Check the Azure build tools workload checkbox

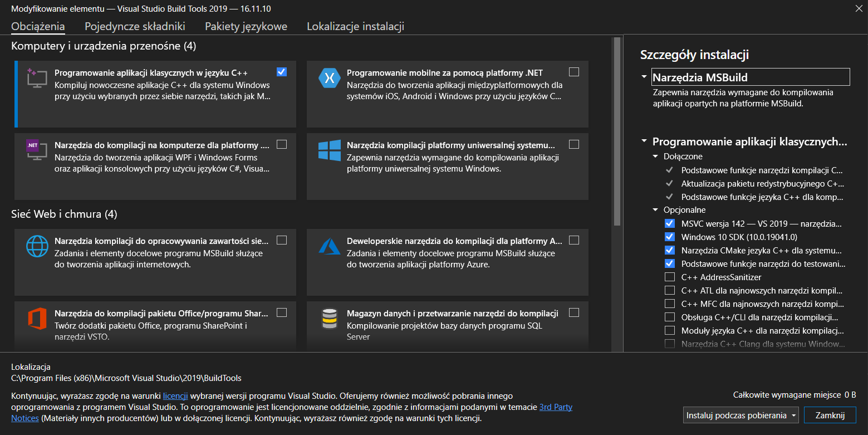574,240
